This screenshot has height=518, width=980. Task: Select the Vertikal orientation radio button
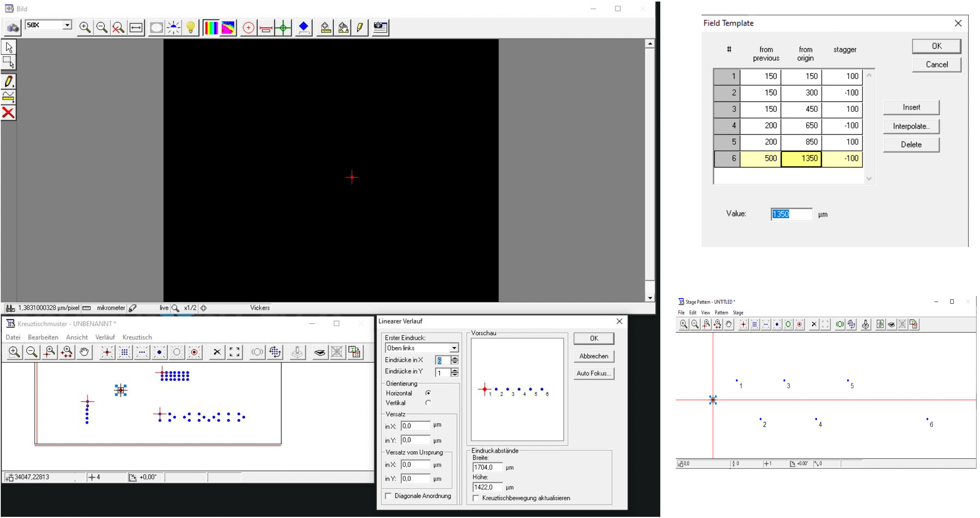[428, 403]
